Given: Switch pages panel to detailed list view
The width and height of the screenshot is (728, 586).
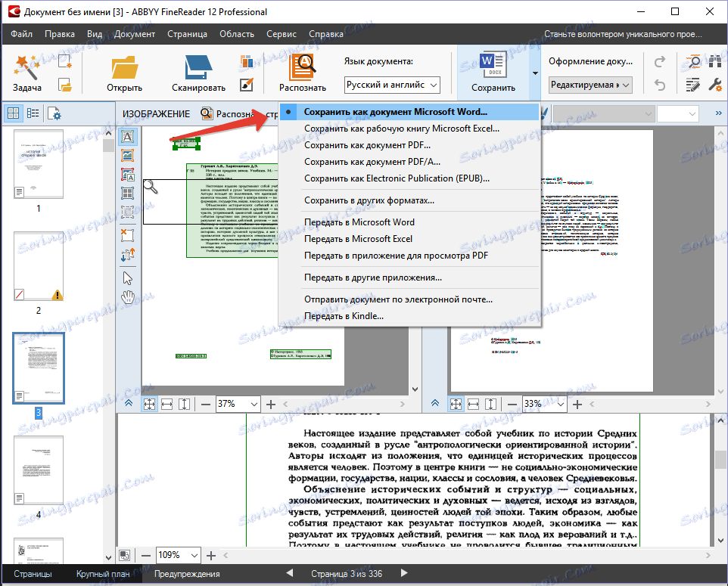Looking at the screenshot, I should tap(32, 112).
